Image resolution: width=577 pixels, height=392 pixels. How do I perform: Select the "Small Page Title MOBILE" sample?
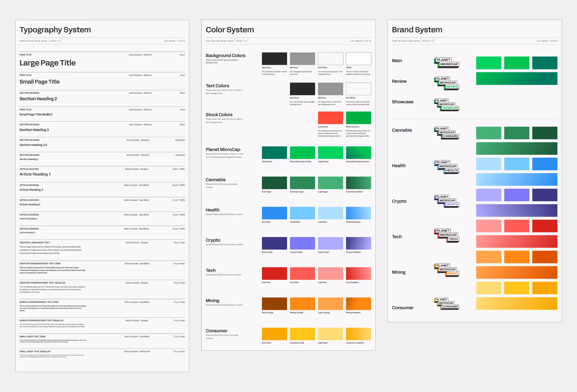(x=36, y=115)
